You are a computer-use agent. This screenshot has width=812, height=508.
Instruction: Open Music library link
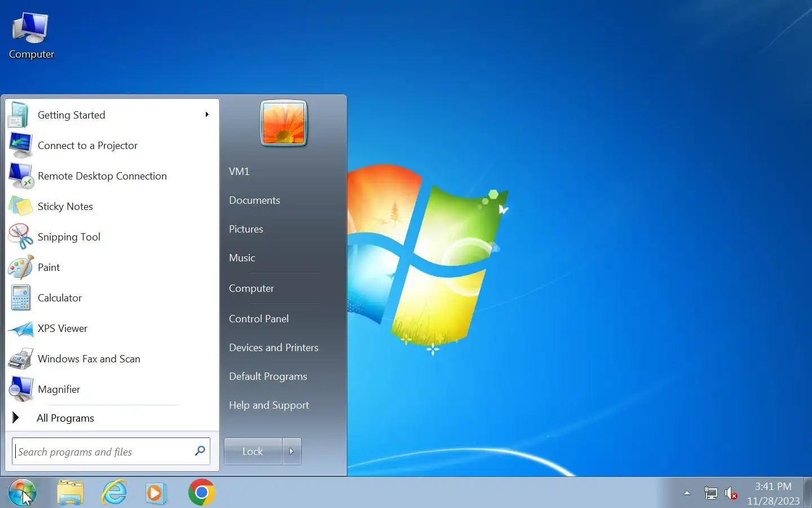[242, 258]
